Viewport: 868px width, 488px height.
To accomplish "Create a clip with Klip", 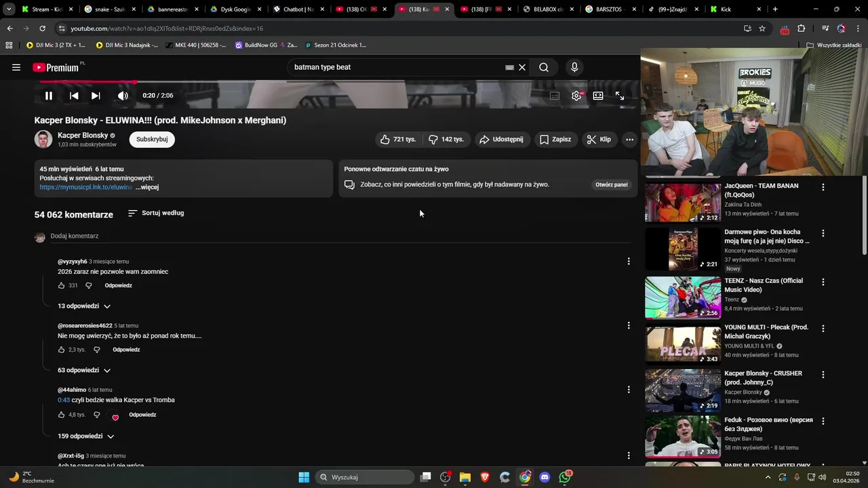I will pos(599,139).
